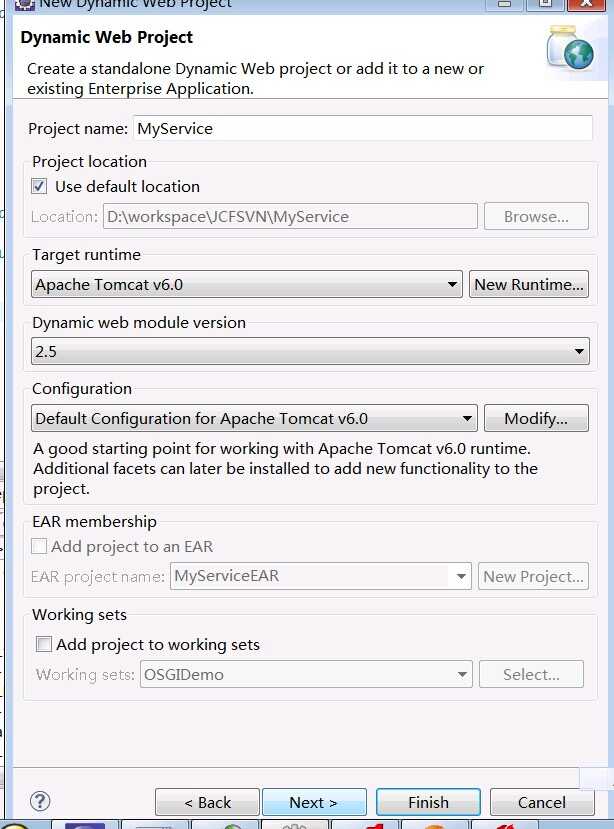Expand the EAR project name combo box
614x829 pixels.
coord(320,576)
